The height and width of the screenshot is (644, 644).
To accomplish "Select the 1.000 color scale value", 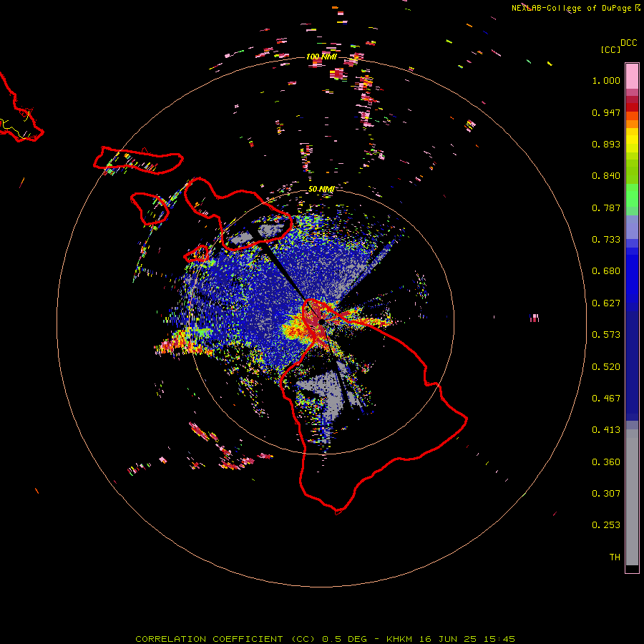I will point(606,80).
